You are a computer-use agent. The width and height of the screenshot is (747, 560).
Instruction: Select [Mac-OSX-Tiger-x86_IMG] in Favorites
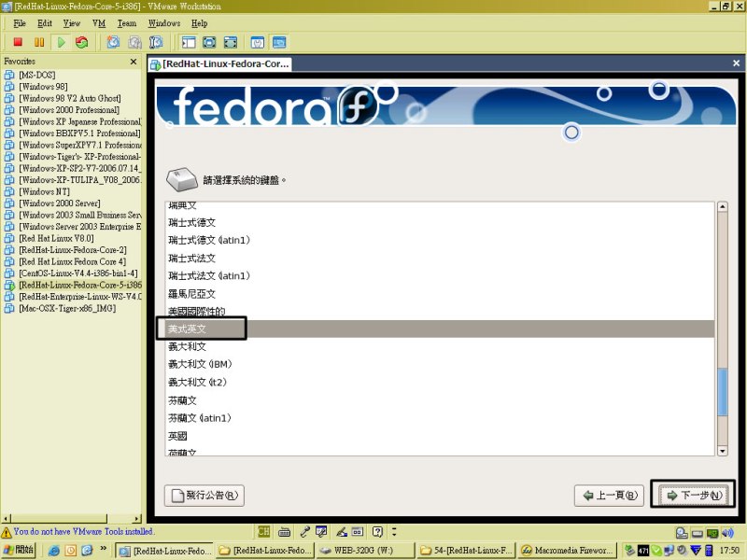click(x=67, y=308)
